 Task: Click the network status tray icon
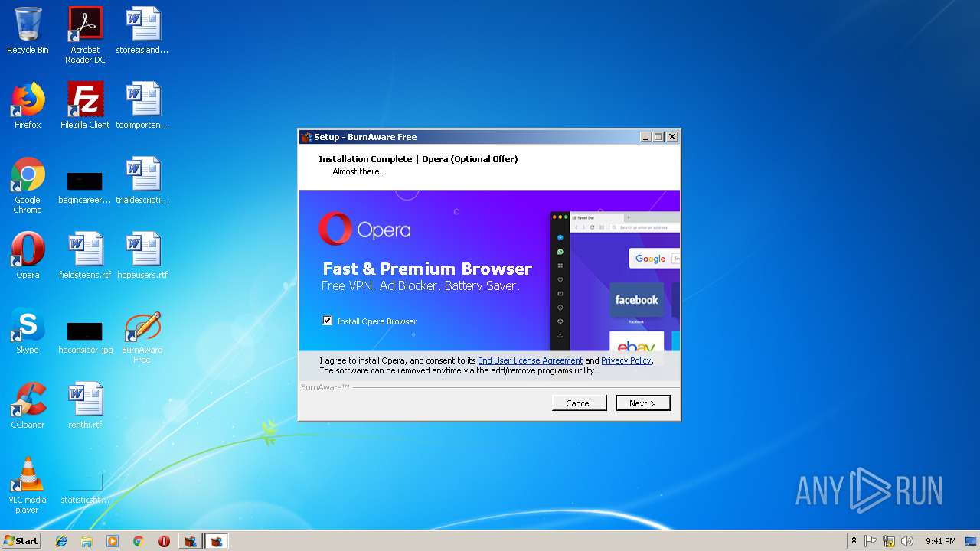tap(889, 541)
